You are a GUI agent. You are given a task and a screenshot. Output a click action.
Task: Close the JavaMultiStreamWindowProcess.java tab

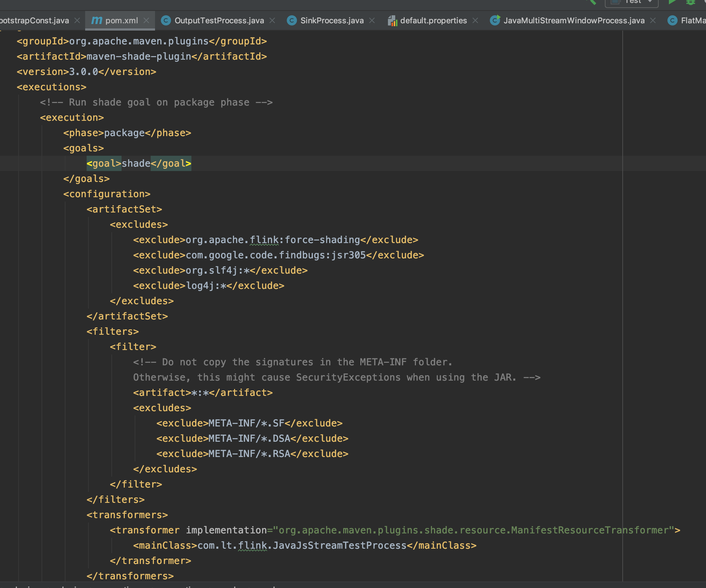pyautogui.click(x=653, y=20)
